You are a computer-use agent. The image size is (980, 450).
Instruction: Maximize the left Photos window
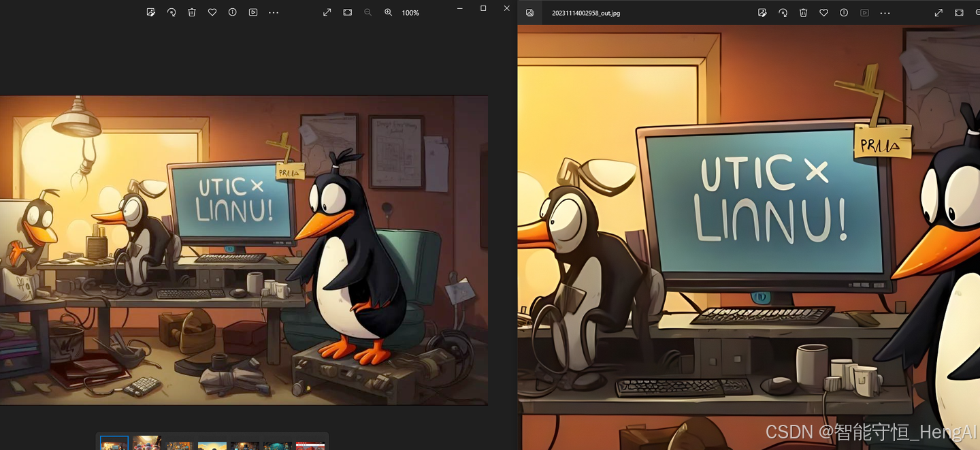pos(483,8)
